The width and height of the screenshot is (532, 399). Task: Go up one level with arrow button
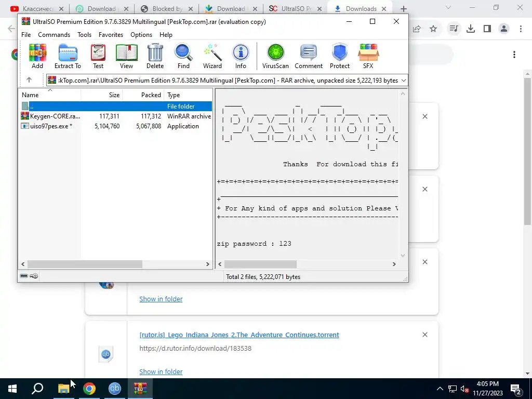(29, 80)
